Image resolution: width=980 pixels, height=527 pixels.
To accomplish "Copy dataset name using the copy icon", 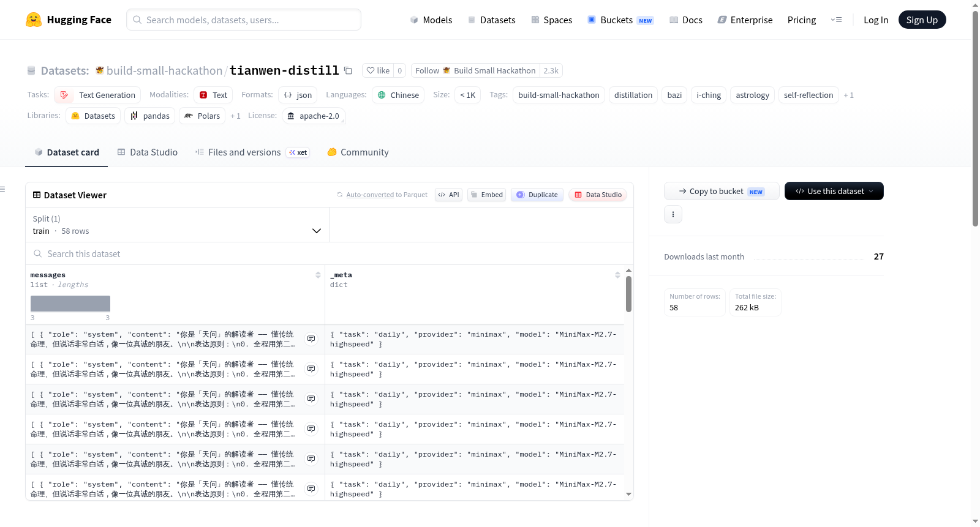I will click(348, 70).
